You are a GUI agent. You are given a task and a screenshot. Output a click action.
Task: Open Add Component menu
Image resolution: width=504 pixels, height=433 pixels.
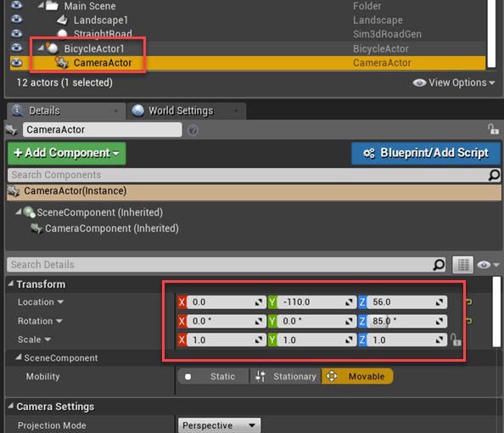click(x=66, y=153)
